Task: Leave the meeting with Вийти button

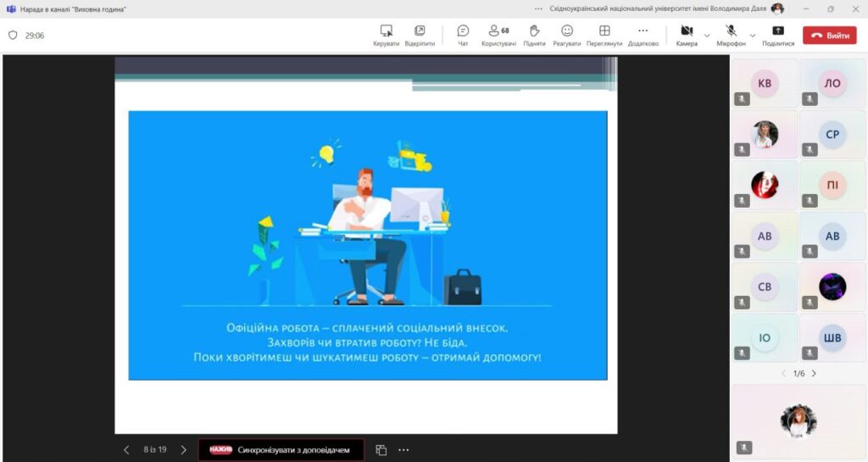Action: pyautogui.click(x=829, y=36)
